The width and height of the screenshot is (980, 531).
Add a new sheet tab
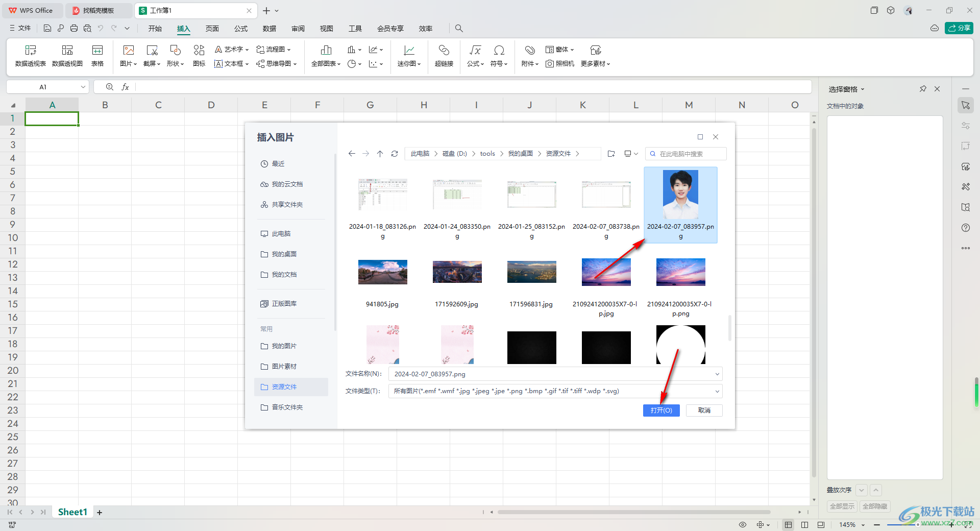coord(100,513)
